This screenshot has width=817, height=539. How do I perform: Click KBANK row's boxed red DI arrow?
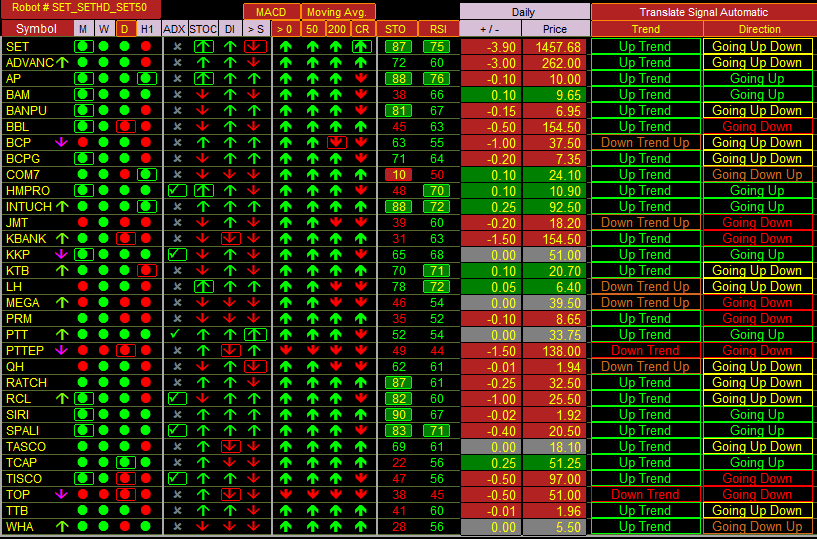tap(230, 239)
